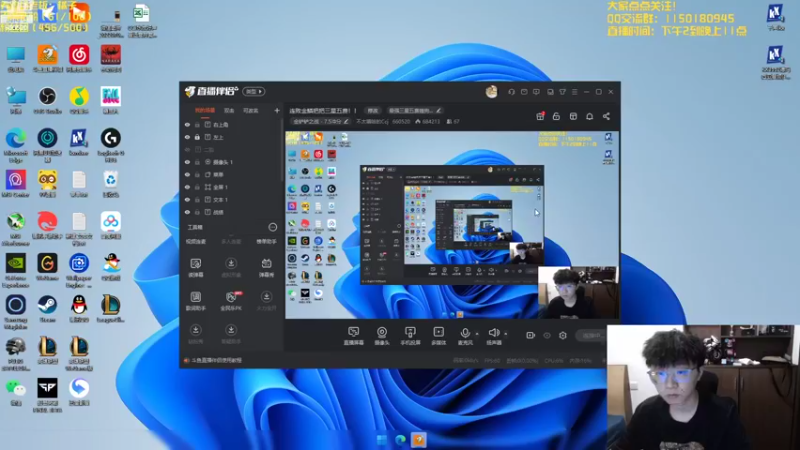
Task: Switch to the third scene tab
Action: (251, 111)
